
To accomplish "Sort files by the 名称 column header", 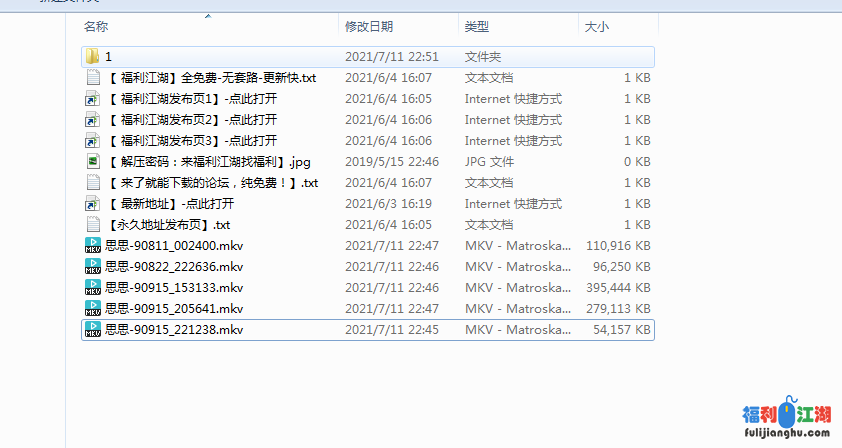I will pyautogui.click(x=96, y=26).
